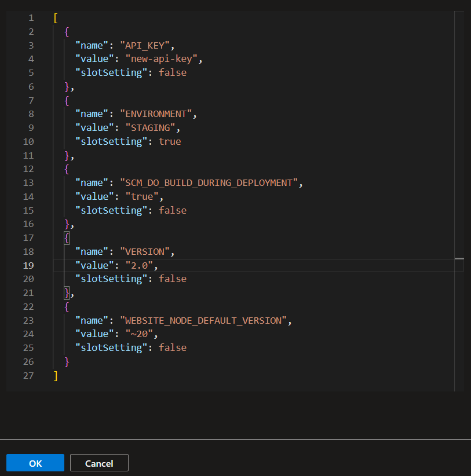
Task: Click the opening bracket on line 1
Action: point(55,17)
